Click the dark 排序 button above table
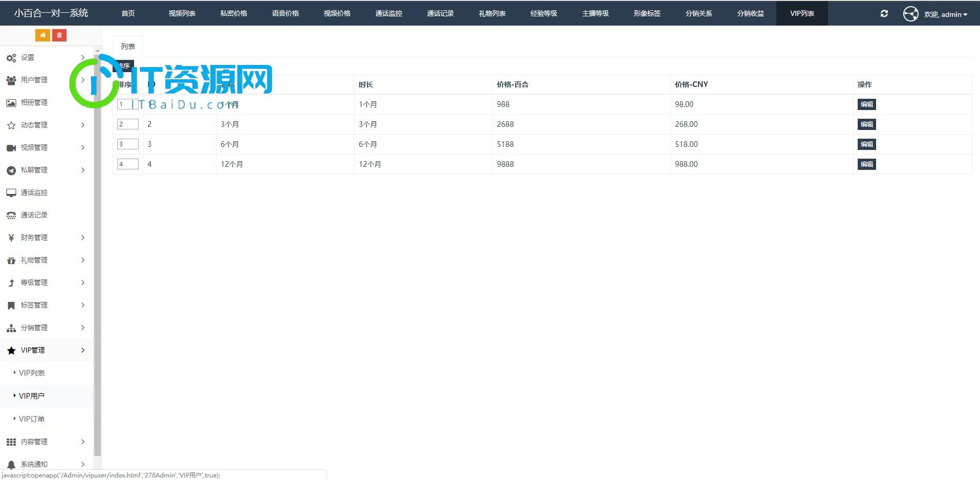The image size is (980, 480). [x=123, y=66]
